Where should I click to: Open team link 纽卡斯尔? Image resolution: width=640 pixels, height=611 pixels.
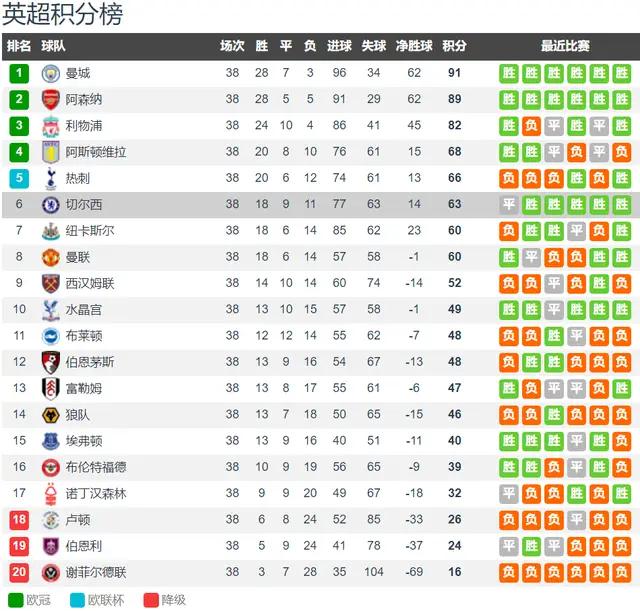click(90, 231)
